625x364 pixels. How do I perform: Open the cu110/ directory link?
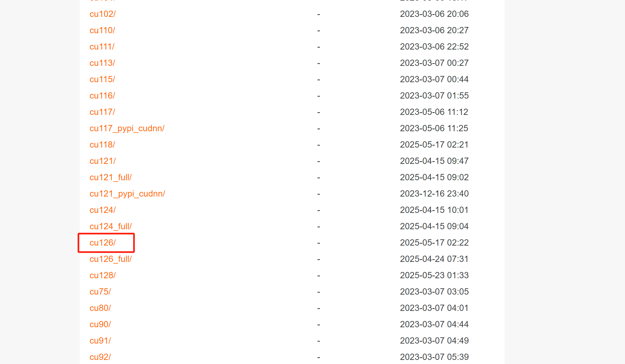102,30
